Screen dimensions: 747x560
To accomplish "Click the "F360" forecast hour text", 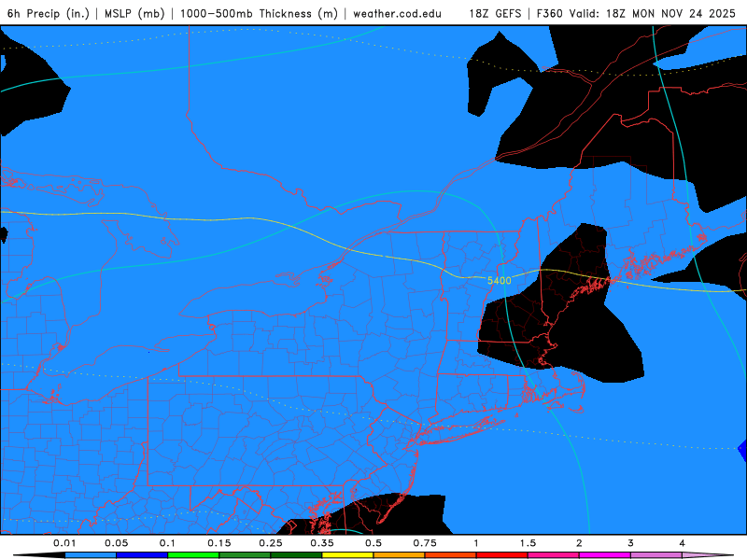I will [x=550, y=14].
